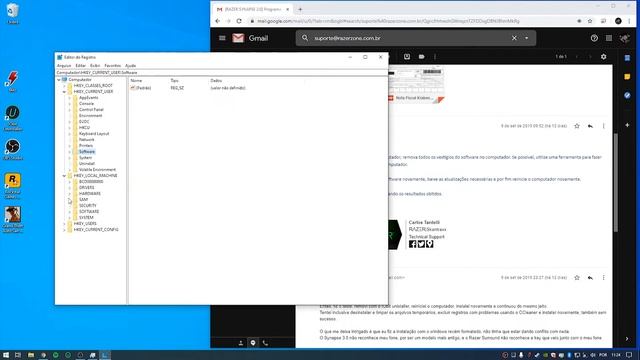Click the labels tag icon in Gmail toolbar
This screenshot has width=640, height=360.
(422, 57)
